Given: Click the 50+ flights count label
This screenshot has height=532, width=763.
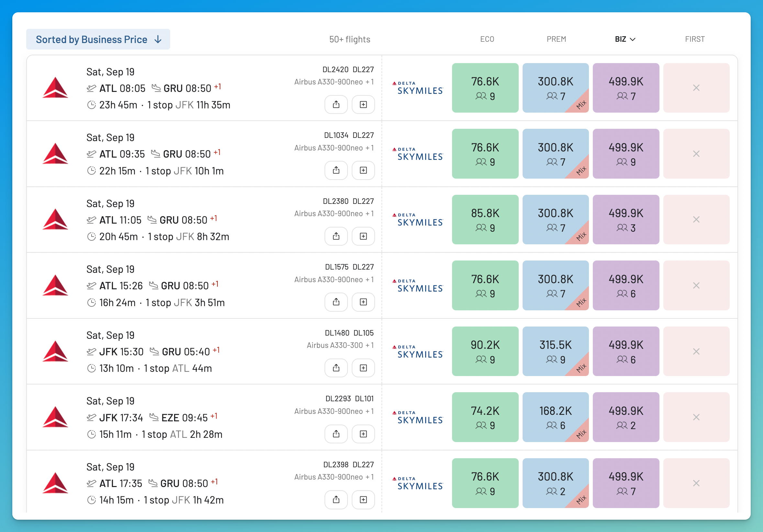Looking at the screenshot, I should pos(349,39).
